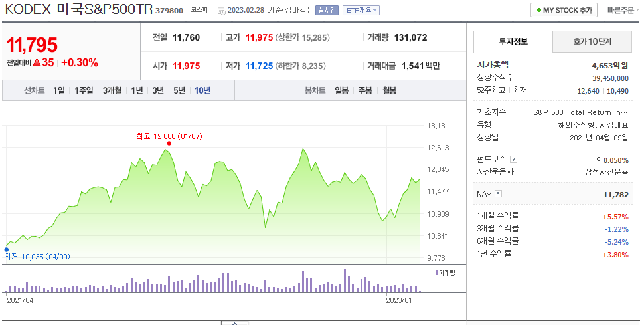Viewport: 644px width, 325px height.
Task: Click the red 최고 12,660 peak dot
Action: (169, 144)
